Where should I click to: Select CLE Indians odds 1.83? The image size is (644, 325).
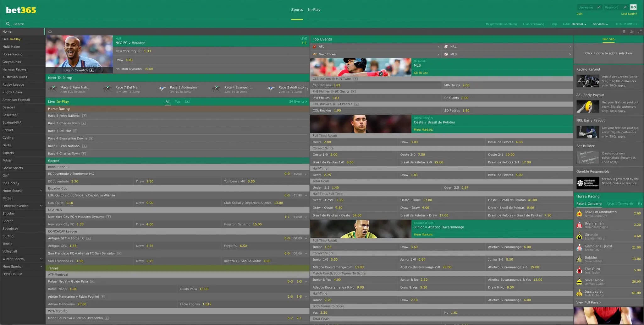tap(337, 85)
